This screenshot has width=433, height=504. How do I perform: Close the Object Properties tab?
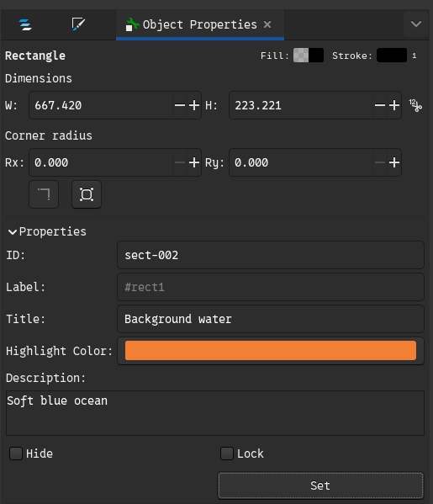267,24
